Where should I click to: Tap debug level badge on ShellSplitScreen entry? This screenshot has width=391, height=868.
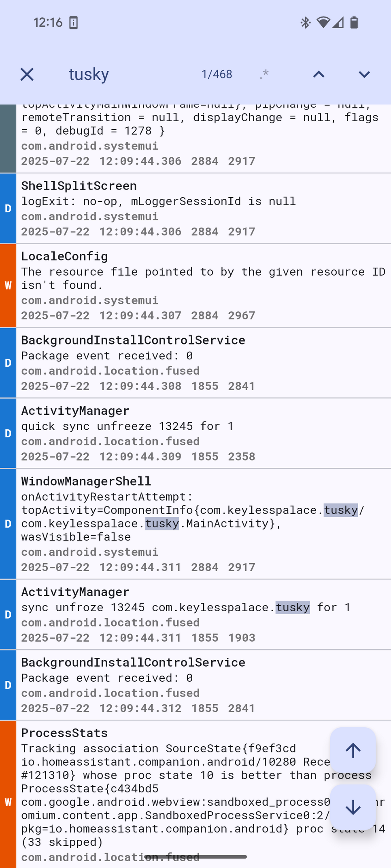(8, 209)
